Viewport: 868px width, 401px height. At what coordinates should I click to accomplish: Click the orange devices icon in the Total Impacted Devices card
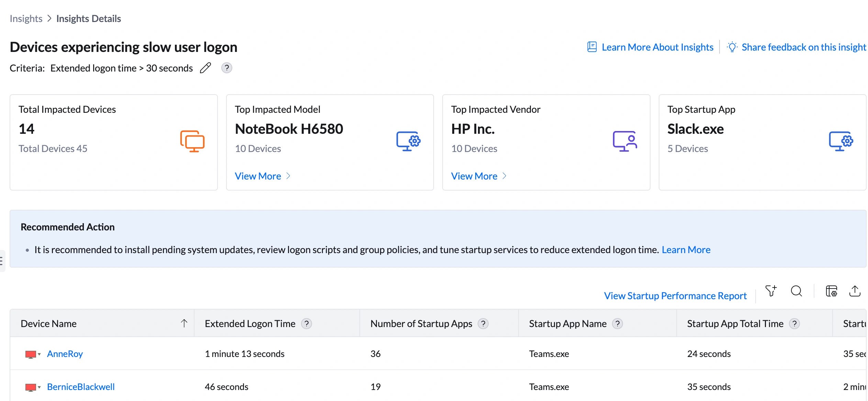[192, 141]
